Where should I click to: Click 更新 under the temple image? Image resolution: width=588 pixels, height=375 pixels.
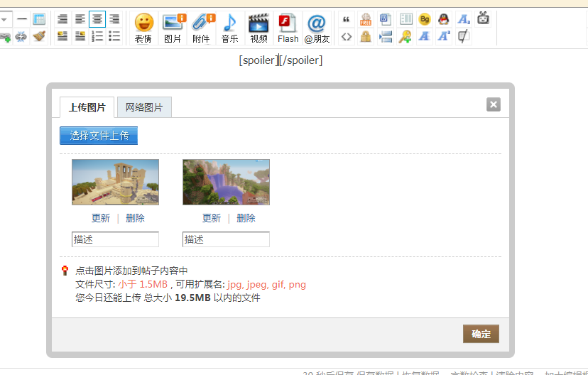click(x=101, y=218)
